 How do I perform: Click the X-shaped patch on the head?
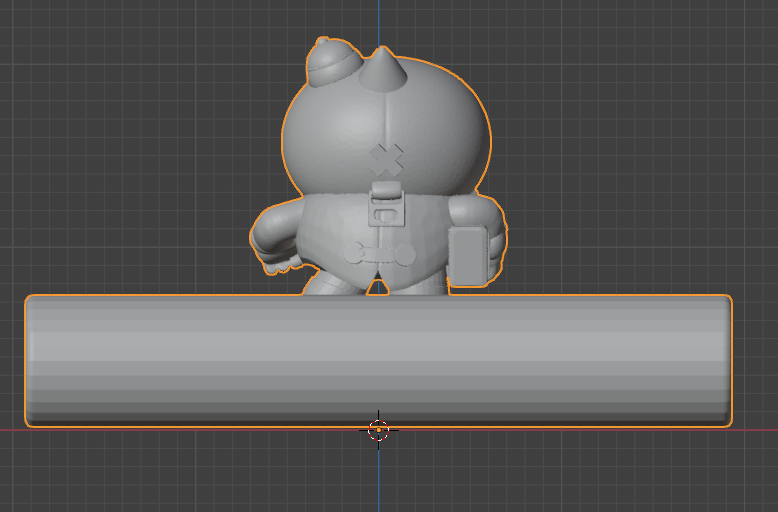[387, 158]
